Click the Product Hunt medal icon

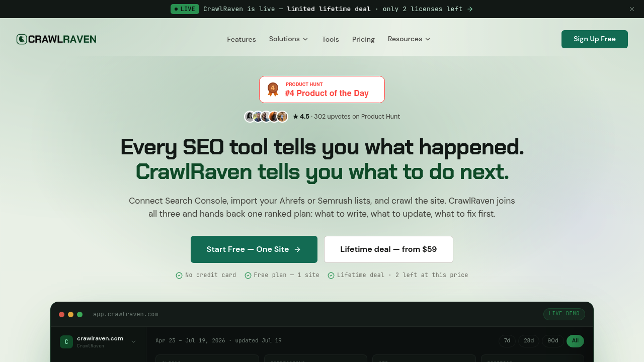coord(273,89)
